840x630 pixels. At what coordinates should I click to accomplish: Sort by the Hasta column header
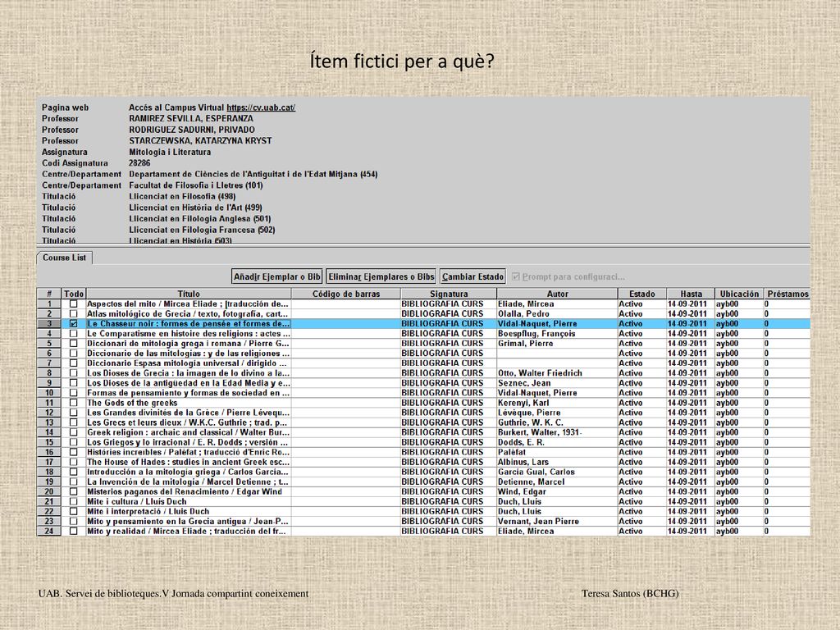click(691, 294)
